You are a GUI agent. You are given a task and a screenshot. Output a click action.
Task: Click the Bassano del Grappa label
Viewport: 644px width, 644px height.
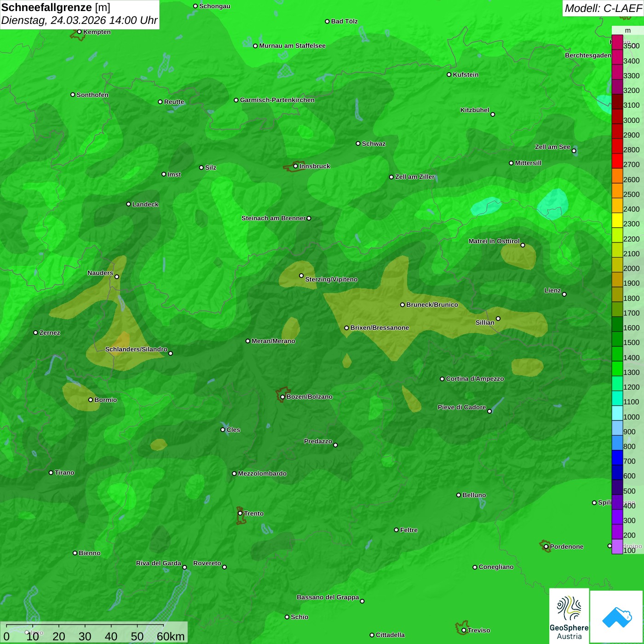click(x=328, y=597)
